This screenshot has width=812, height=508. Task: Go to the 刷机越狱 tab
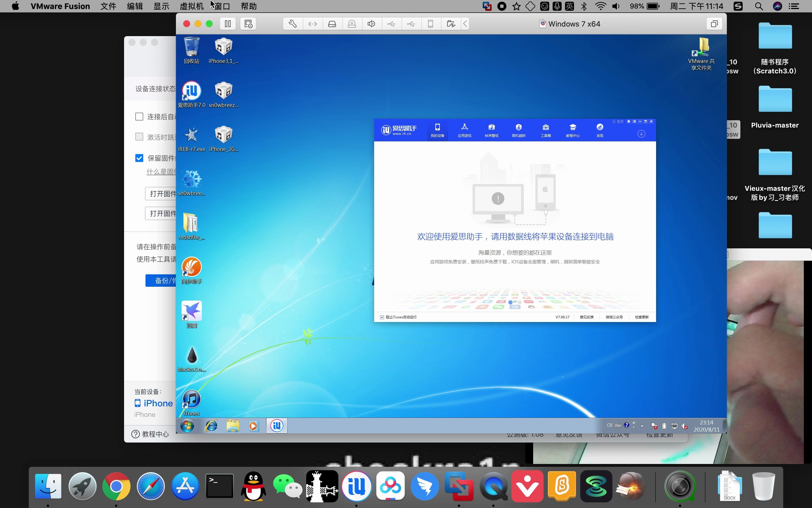point(519,130)
